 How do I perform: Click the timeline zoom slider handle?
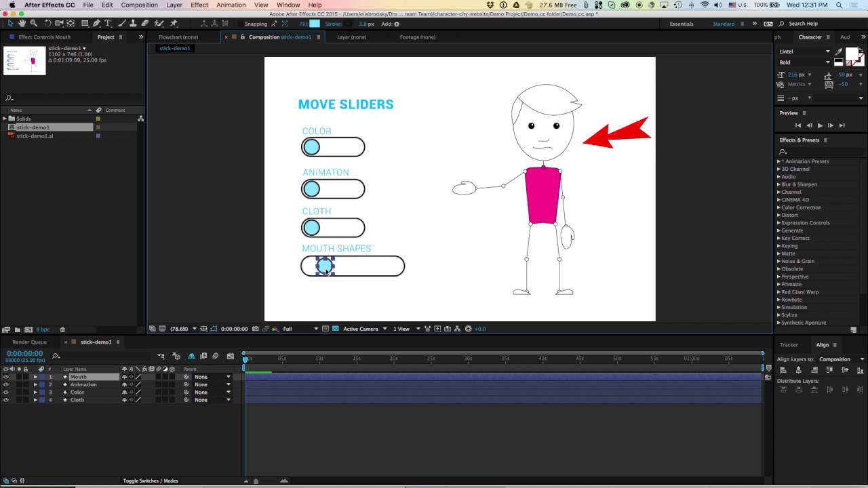click(x=256, y=481)
